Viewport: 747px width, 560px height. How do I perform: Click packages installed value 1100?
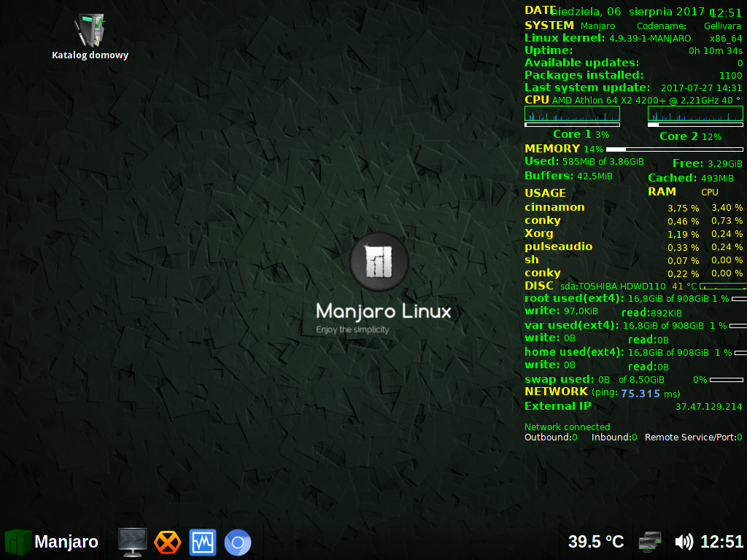tap(731, 76)
